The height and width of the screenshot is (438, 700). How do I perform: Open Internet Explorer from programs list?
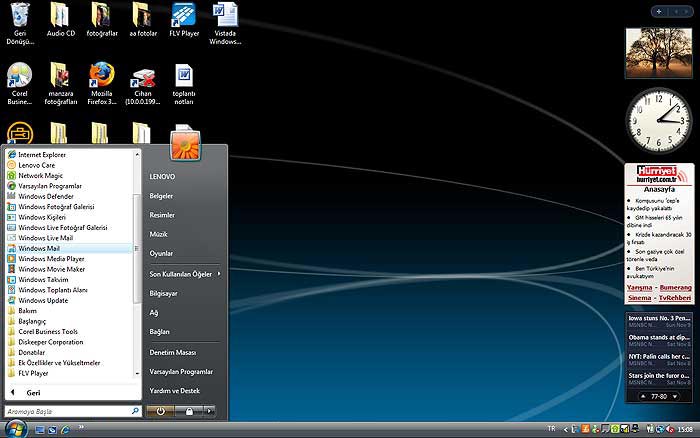pyautogui.click(x=42, y=154)
